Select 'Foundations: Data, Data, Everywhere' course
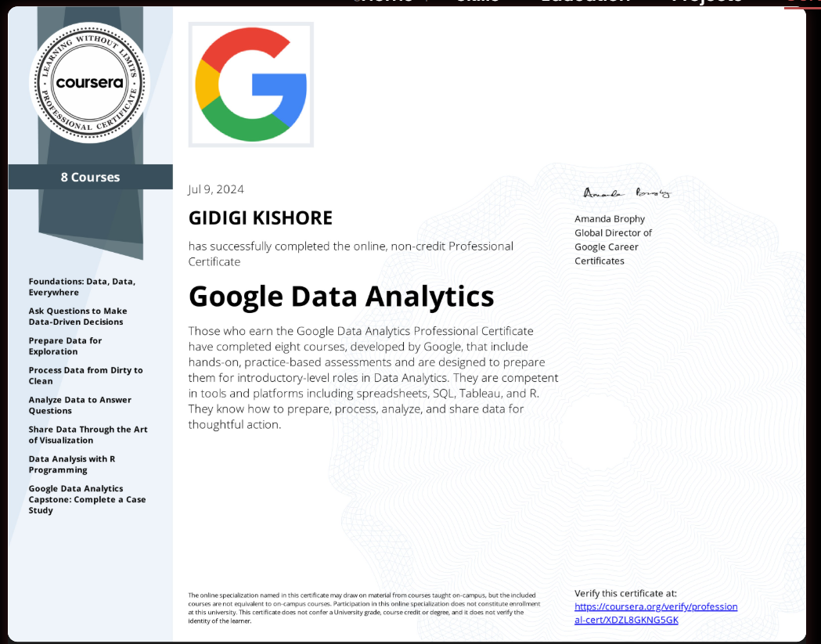This screenshot has height=644, width=821. 81,286
